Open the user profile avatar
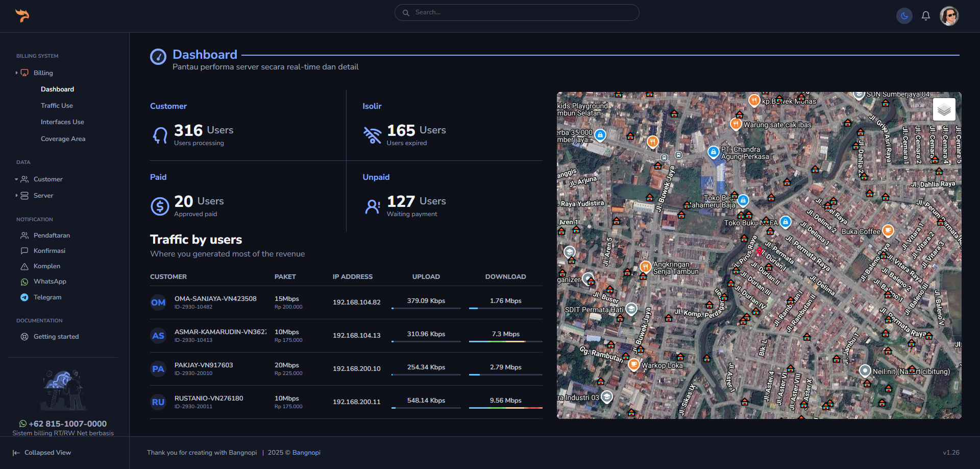Screen dimensions: 980x469 point(949,16)
